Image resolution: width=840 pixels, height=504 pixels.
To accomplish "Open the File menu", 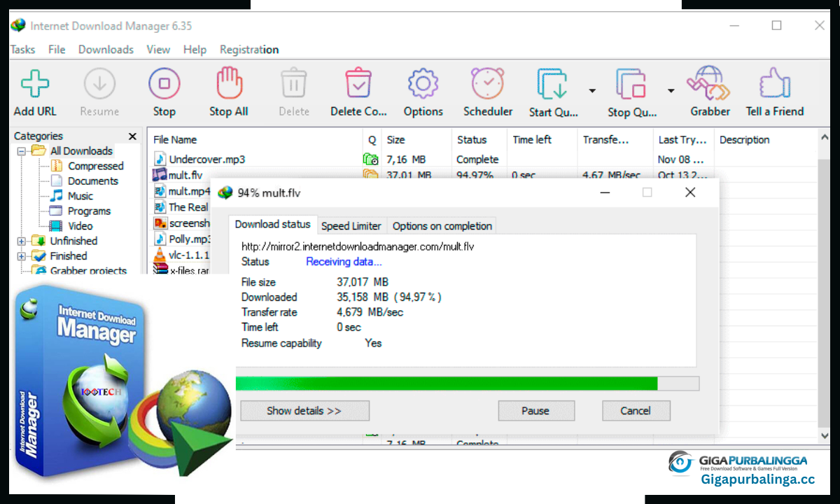I will pos(57,50).
